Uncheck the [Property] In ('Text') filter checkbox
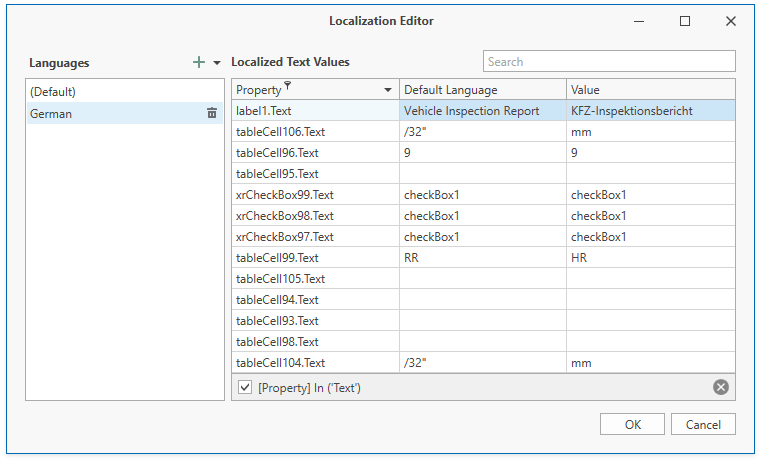761x462 pixels. click(x=245, y=387)
